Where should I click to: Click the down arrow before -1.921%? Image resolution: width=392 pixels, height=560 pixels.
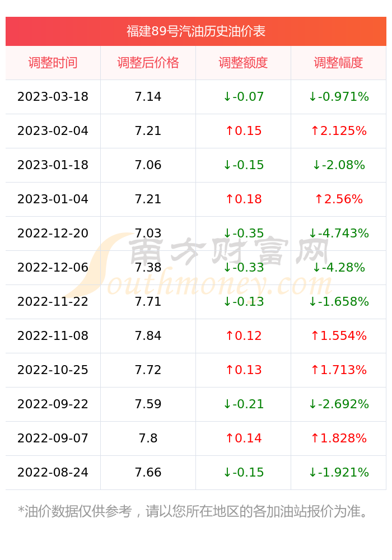point(312,473)
